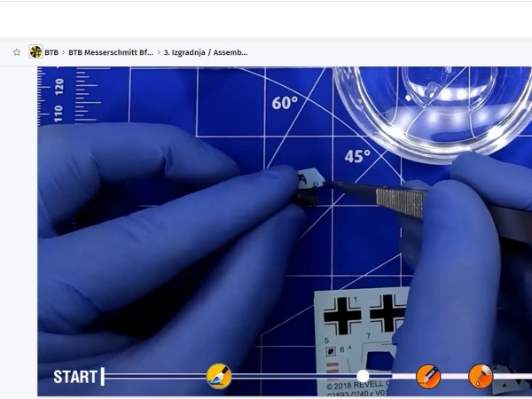Click the white circular playhead on timeline
532x399 pixels.
tap(363, 376)
